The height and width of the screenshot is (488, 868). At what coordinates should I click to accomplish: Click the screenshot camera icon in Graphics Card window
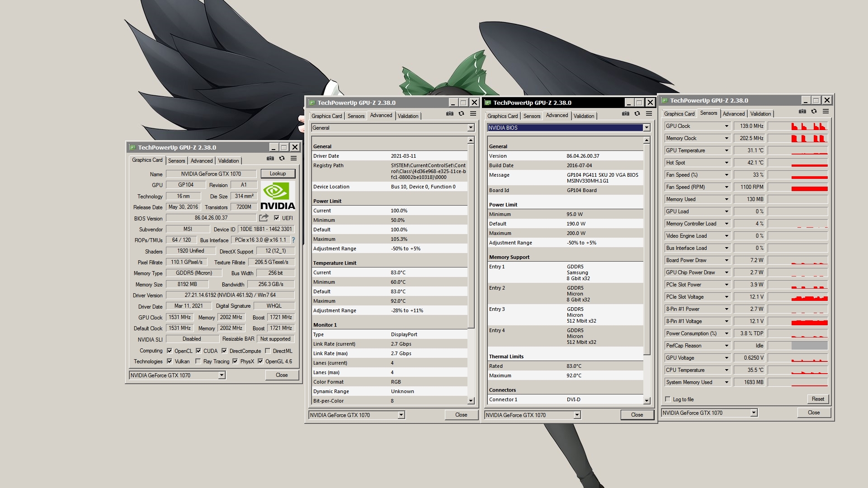coord(270,159)
